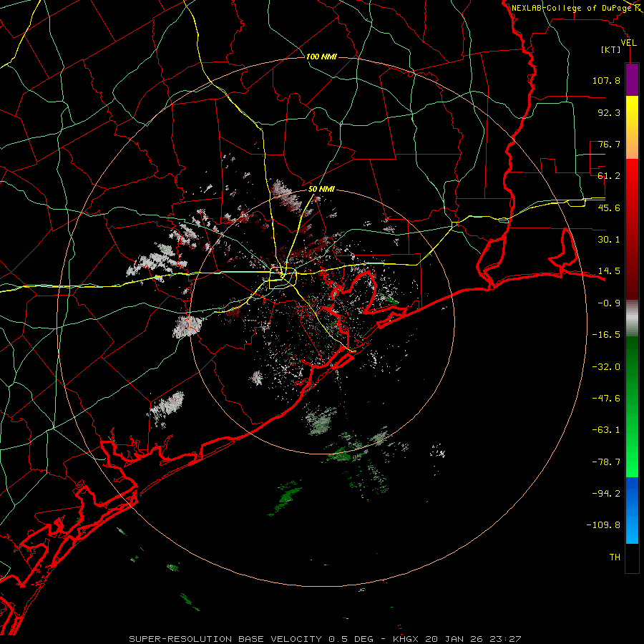Click the -16.5 velocity scale value

[606, 335]
